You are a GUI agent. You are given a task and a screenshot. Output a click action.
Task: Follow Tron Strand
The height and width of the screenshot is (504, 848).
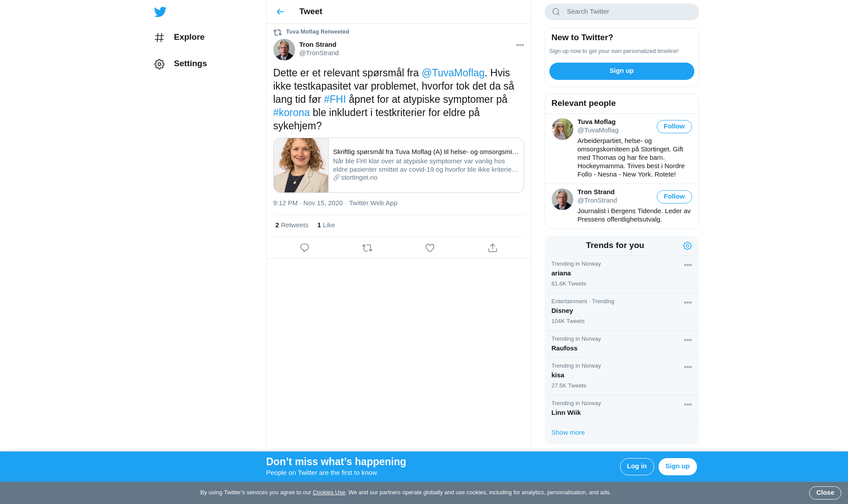point(674,197)
